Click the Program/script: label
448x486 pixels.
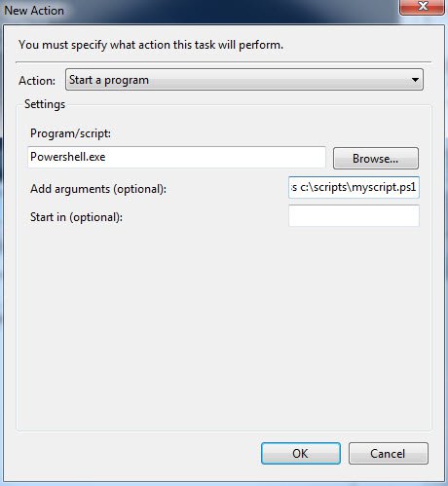coord(70,133)
